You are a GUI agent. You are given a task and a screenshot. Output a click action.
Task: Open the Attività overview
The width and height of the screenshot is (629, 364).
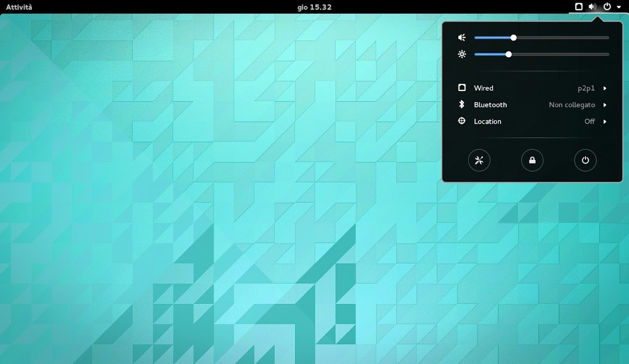(19, 7)
